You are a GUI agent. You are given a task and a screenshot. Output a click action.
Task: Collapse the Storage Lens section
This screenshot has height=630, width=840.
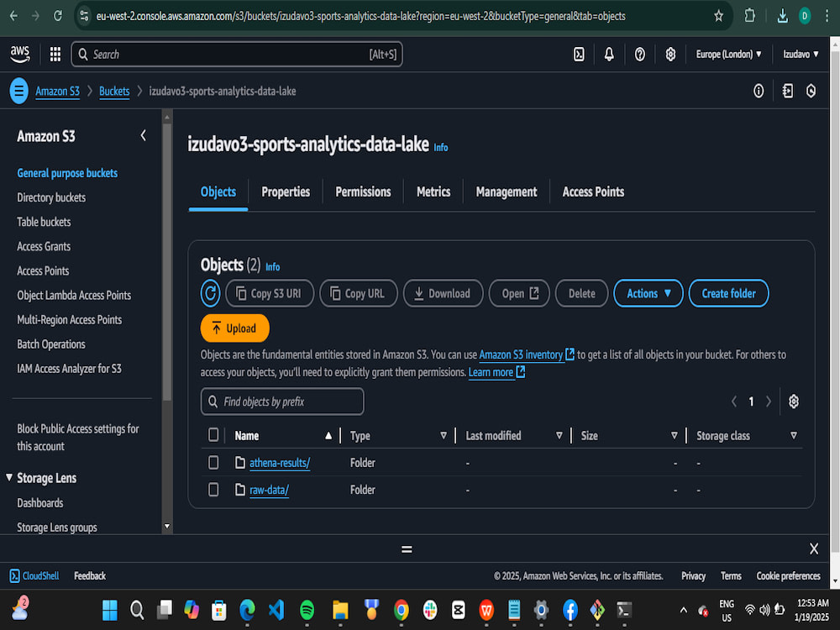[x=9, y=477]
